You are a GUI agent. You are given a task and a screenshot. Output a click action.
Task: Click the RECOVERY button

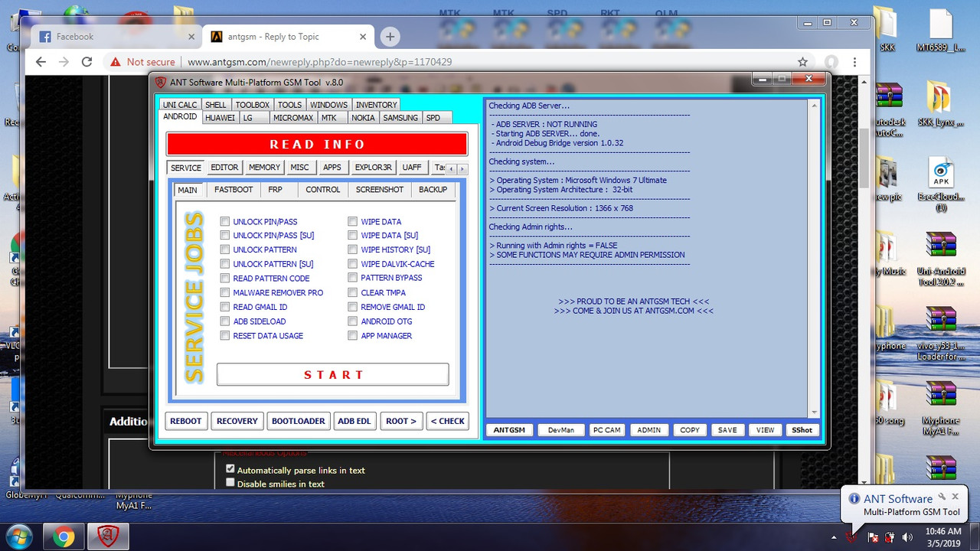pyautogui.click(x=237, y=421)
